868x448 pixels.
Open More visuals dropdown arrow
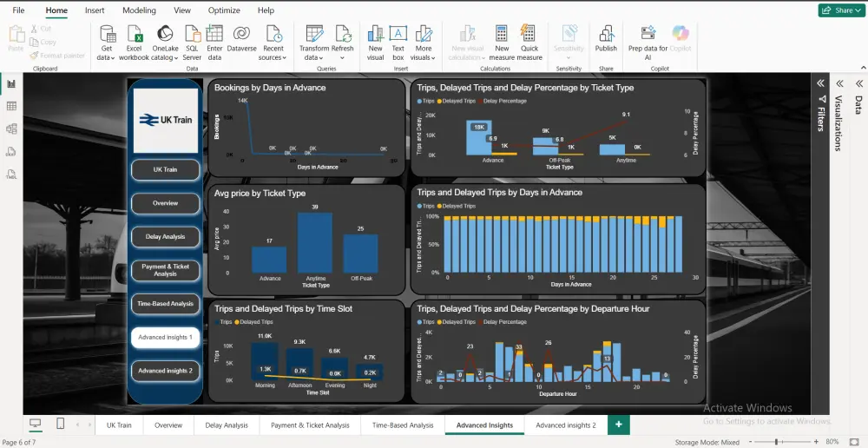click(433, 57)
